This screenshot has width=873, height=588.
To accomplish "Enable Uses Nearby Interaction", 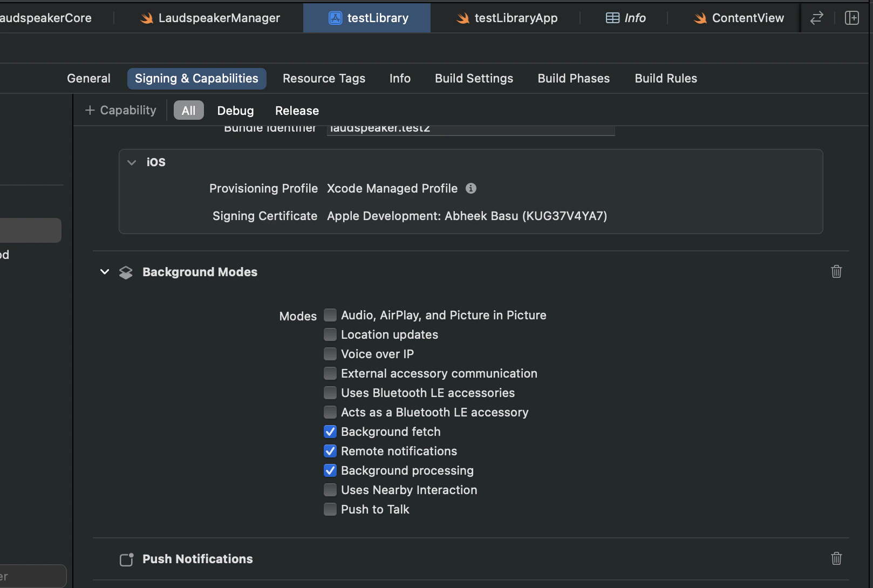I will (x=330, y=490).
